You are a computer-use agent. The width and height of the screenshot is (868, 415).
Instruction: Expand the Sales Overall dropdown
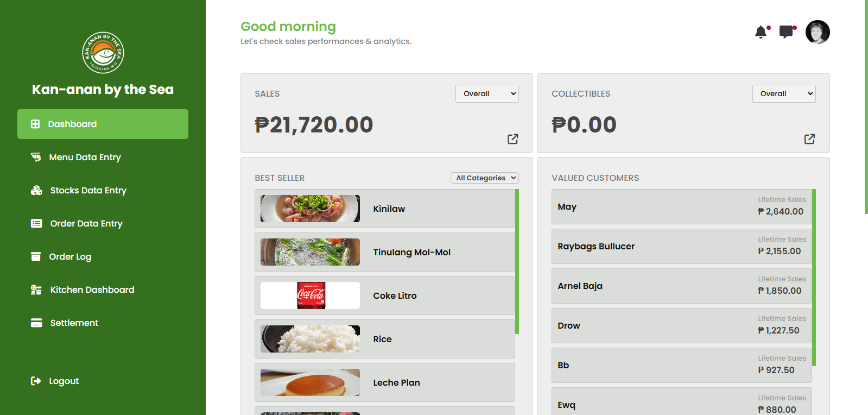coord(487,93)
